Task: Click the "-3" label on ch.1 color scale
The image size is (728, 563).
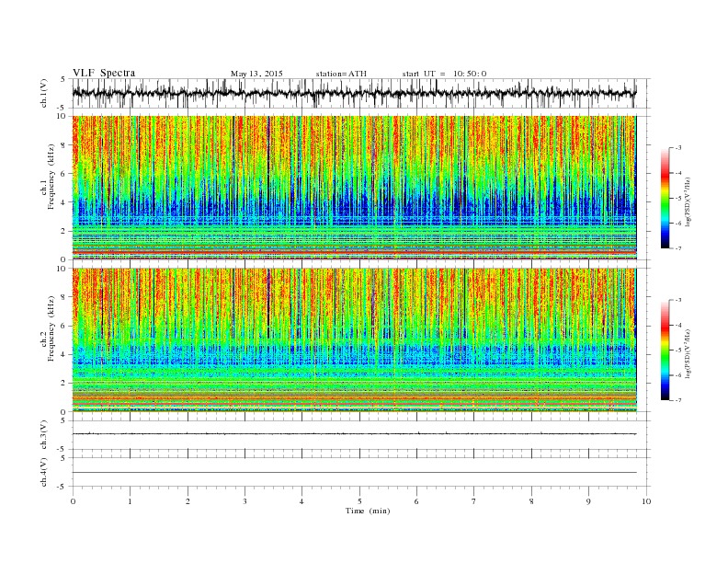Action: point(678,148)
